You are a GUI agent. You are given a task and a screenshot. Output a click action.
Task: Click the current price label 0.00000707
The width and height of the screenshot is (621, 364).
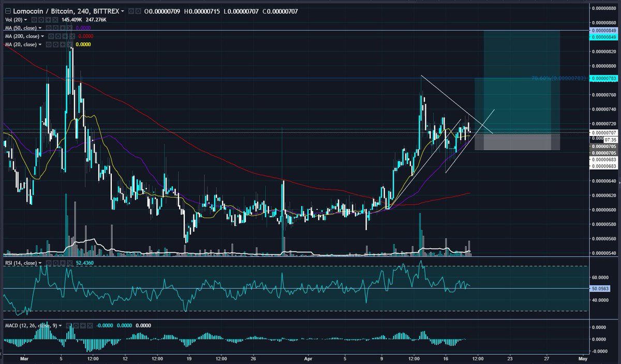(604, 133)
